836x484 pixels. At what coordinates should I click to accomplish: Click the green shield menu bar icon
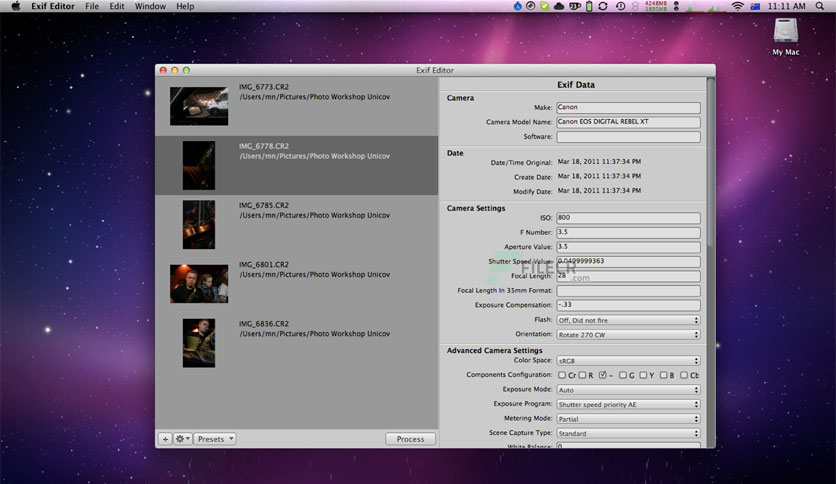pyautogui.click(x=544, y=6)
